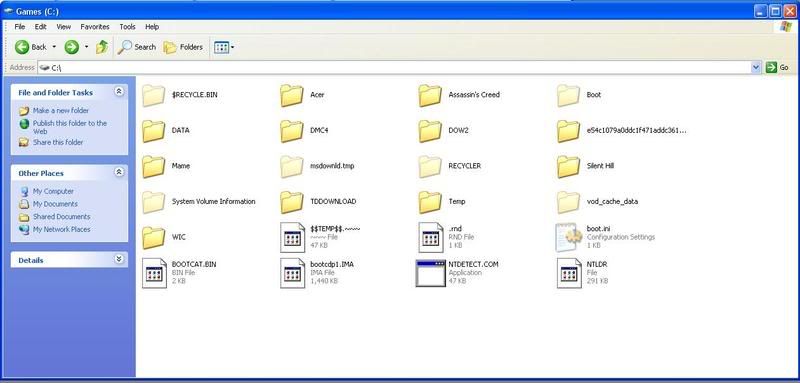Screen dimensions: 800x383
Task: Select the vod_cache_data folder icon
Action: point(568,202)
